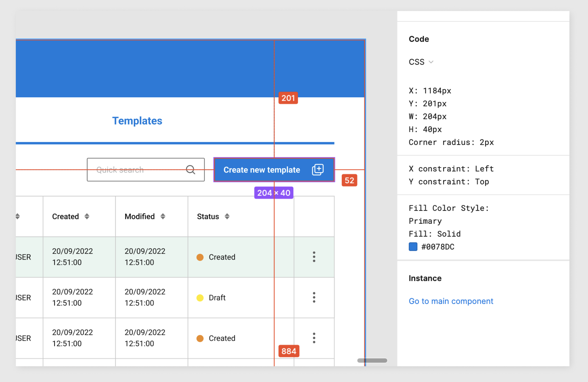
Task: Open the kebab menu in the first Created row
Action: click(x=314, y=257)
